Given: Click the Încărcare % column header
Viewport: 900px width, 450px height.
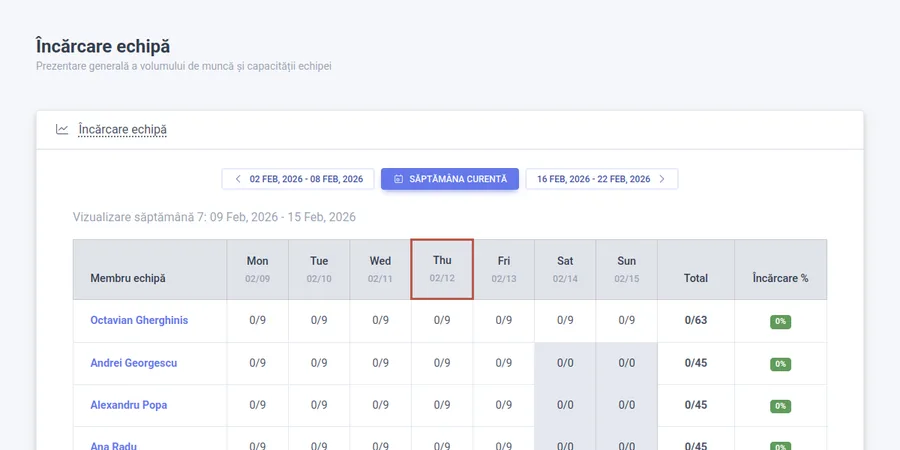Looking at the screenshot, I should 781,269.
